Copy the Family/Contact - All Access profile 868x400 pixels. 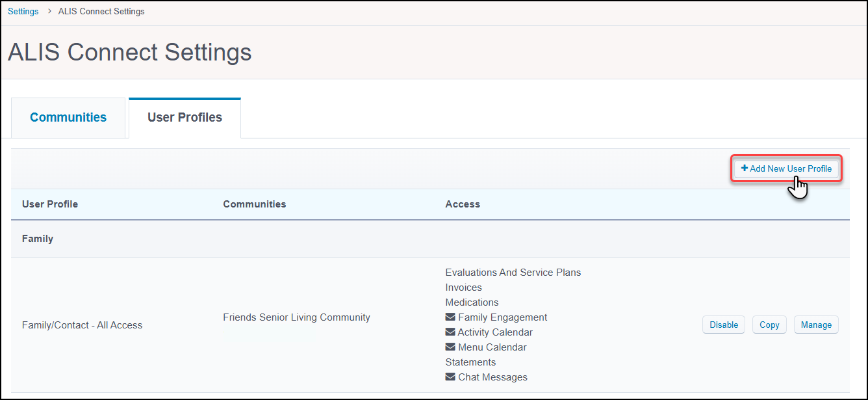click(769, 325)
